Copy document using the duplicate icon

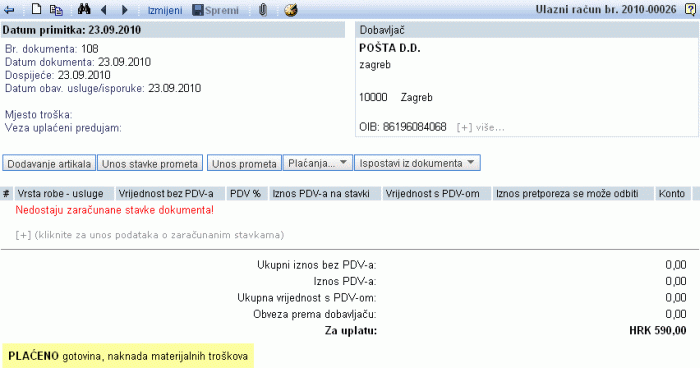click(56, 10)
